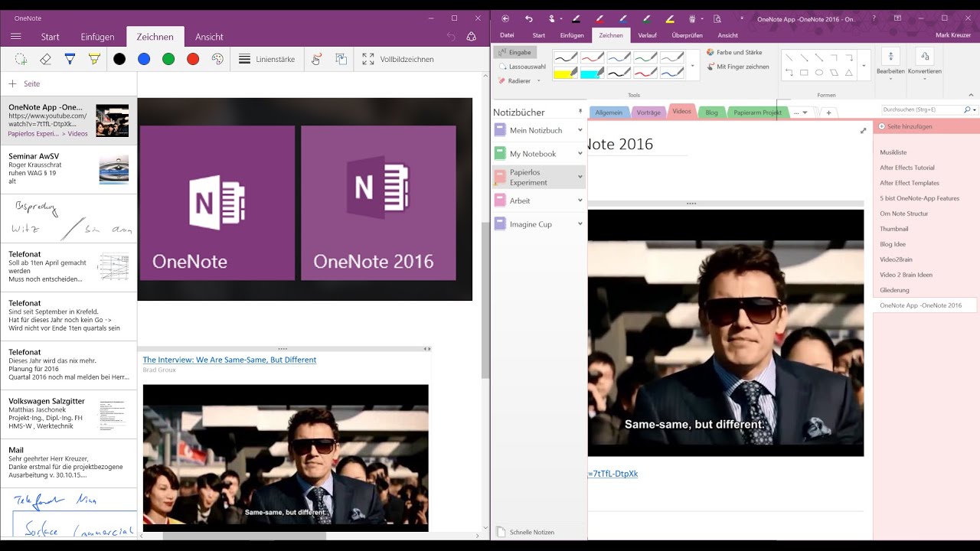Open the Überprüfen tab in OneNote 2016
This screenshot has width=980, height=551.
687,35
